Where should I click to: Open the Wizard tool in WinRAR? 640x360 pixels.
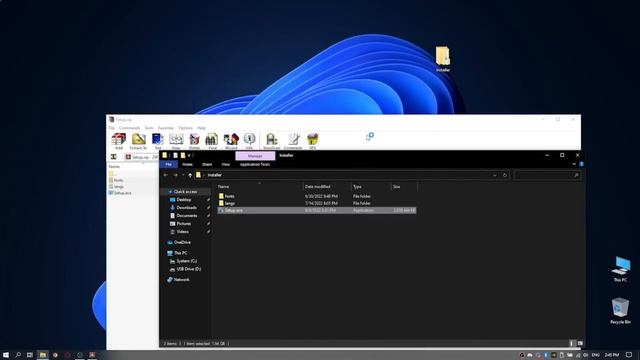click(x=231, y=141)
